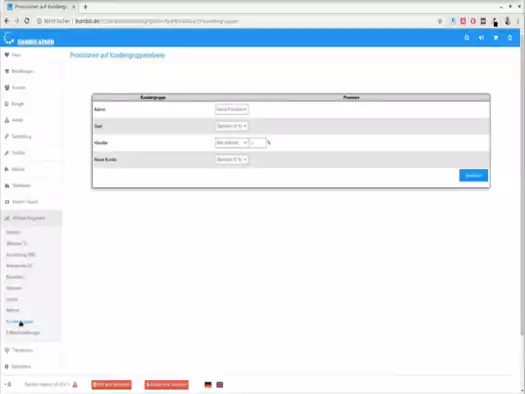Screen dimensions: 525x394
Task: Select the Kundengruppen sidebar submenu item
Action: click(19, 322)
